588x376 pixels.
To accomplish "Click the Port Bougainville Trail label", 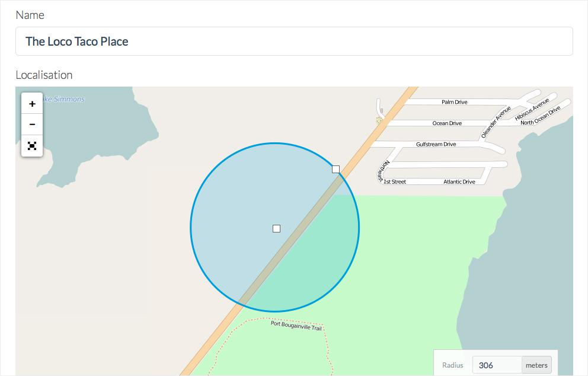I will click(x=296, y=326).
